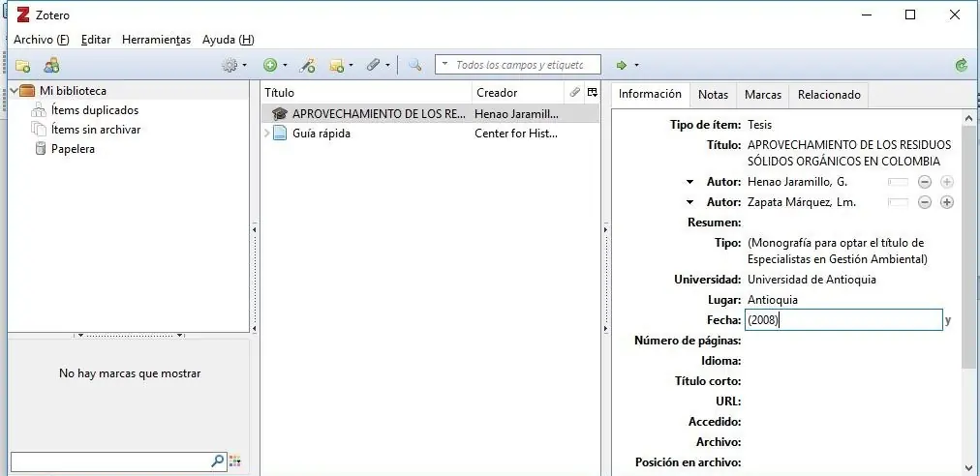The height and width of the screenshot is (476, 980).
Task: Click the Lugar value Antioquia
Action: (x=773, y=300)
